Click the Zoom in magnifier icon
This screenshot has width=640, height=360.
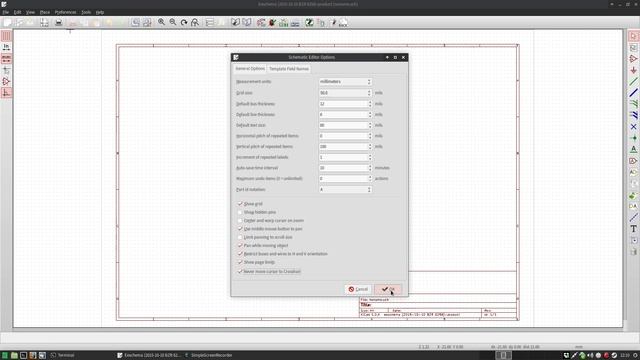click(162, 22)
